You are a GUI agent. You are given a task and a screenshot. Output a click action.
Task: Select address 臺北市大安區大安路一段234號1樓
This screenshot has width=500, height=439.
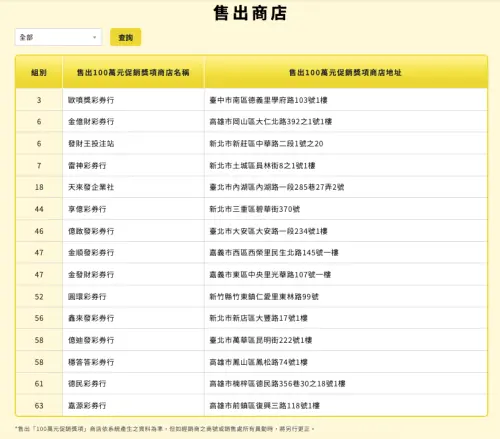click(268, 231)
